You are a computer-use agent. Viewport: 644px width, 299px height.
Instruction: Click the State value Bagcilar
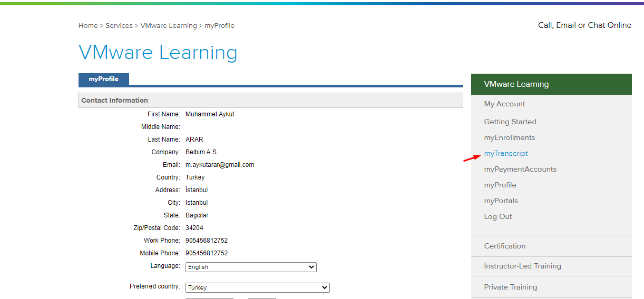tap(197, 215)
